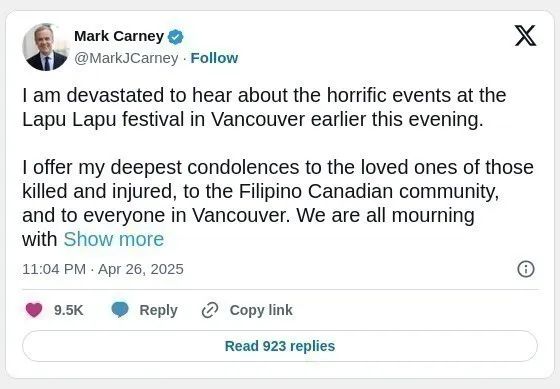Click the blue reply bubble icon

coord(120,310)
